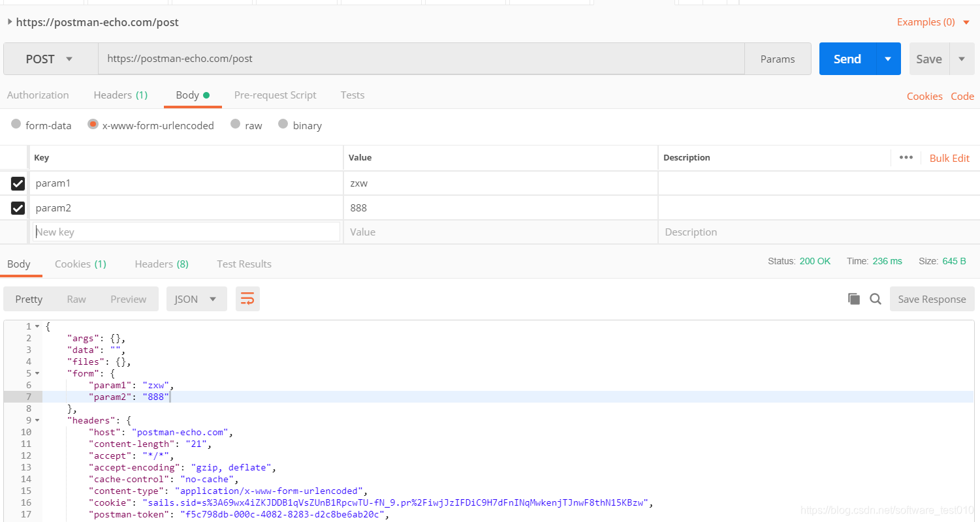
Task: Collapse the root JSON object at line 1
Action: tap(37, 326)
